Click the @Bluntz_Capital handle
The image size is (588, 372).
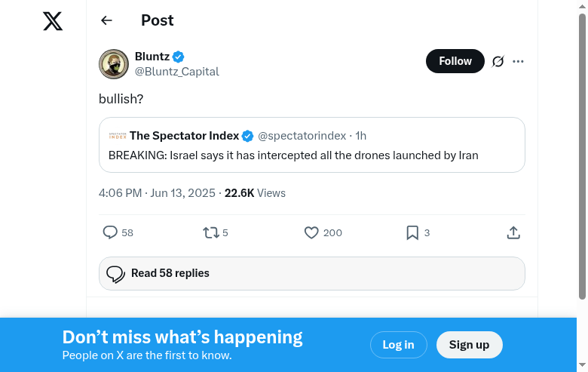[176, 72]
